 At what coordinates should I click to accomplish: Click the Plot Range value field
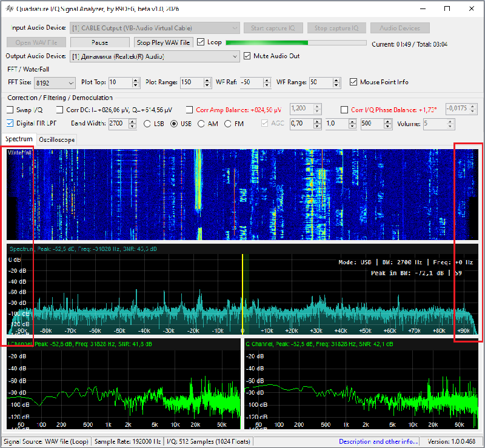click(190, 82)
